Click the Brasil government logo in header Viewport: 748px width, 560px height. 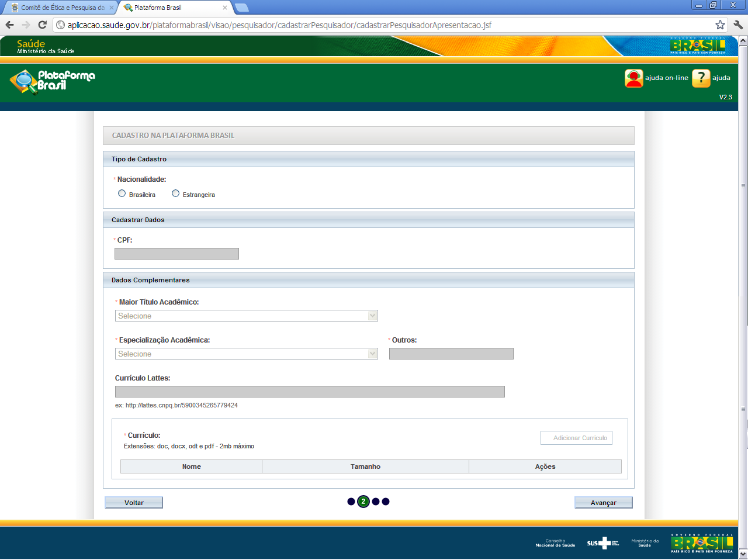[x=698, y=46]
